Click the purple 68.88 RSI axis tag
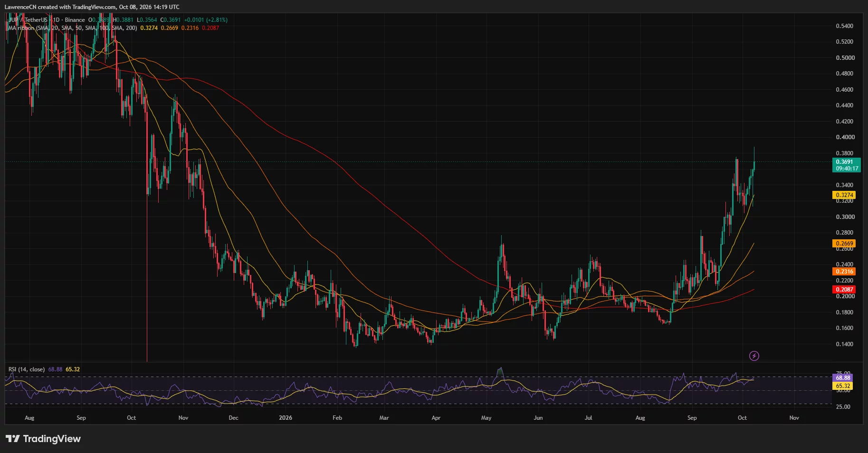The height and width of the screenshot is (453, 868). pyautogui.click(x=843, y=378)
